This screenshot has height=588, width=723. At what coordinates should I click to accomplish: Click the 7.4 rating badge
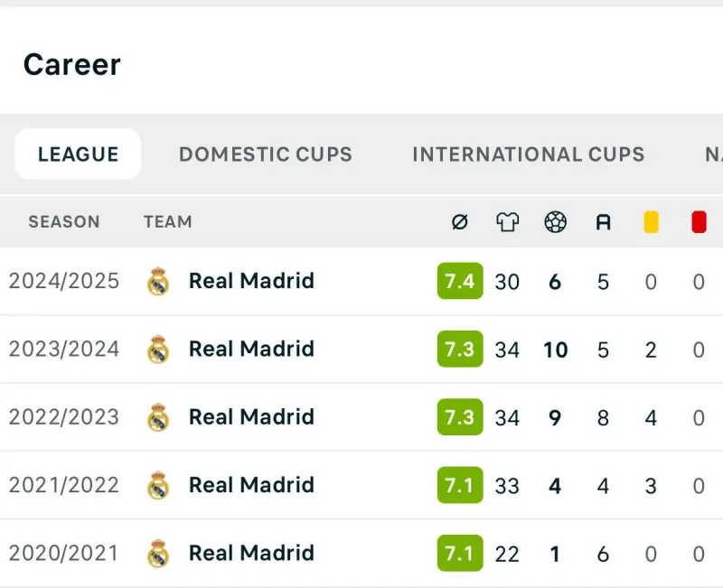(460, 281)
